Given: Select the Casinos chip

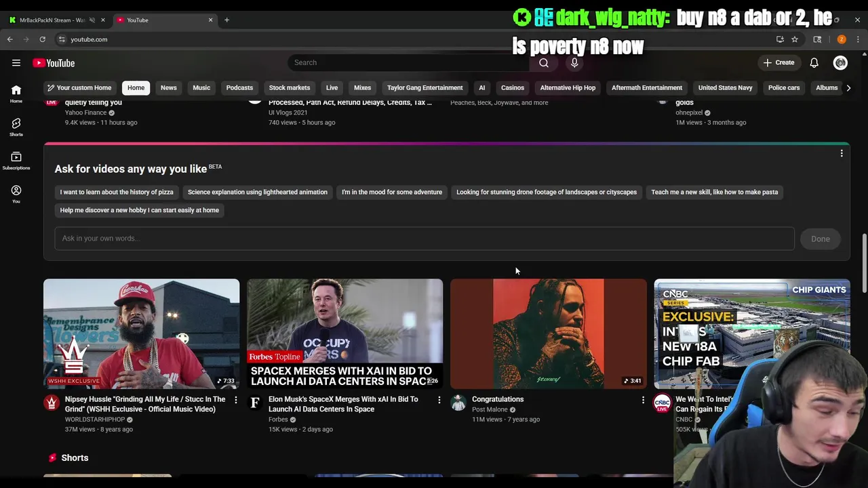Looking at the screenshot, I should click(x=513, y=87).
